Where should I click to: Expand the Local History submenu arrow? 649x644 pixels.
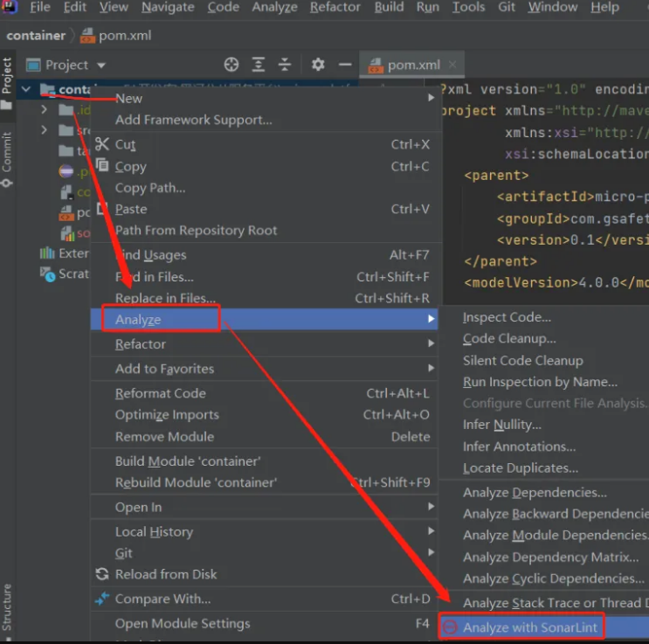[x=431, y=531]
